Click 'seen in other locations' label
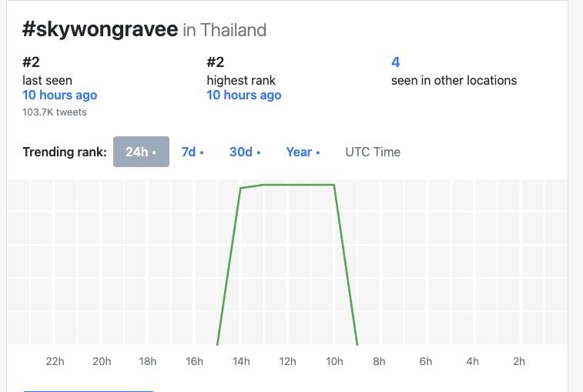Image resolution: width=583 pixels, height=392 pixels. tap(454, 80)
